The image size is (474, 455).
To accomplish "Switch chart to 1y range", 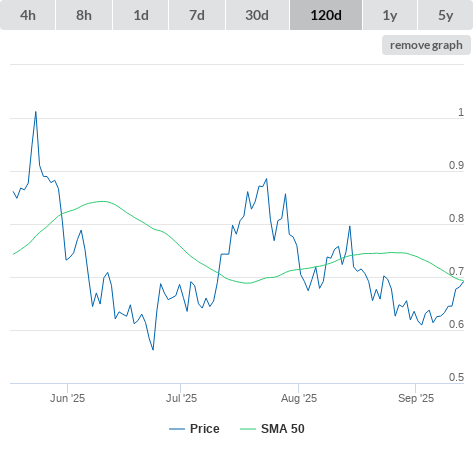I will (390, 15).
